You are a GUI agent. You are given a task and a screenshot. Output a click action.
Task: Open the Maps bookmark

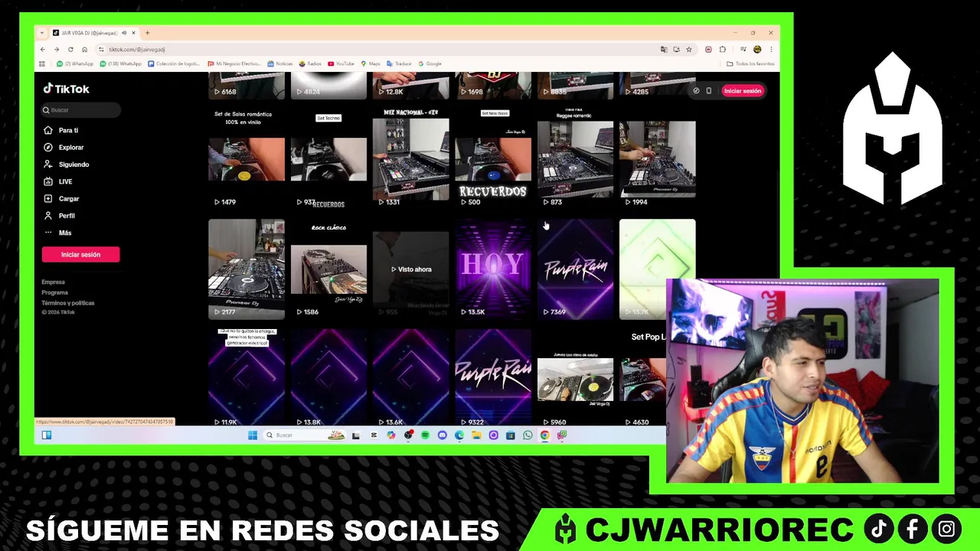click(371, 64)
